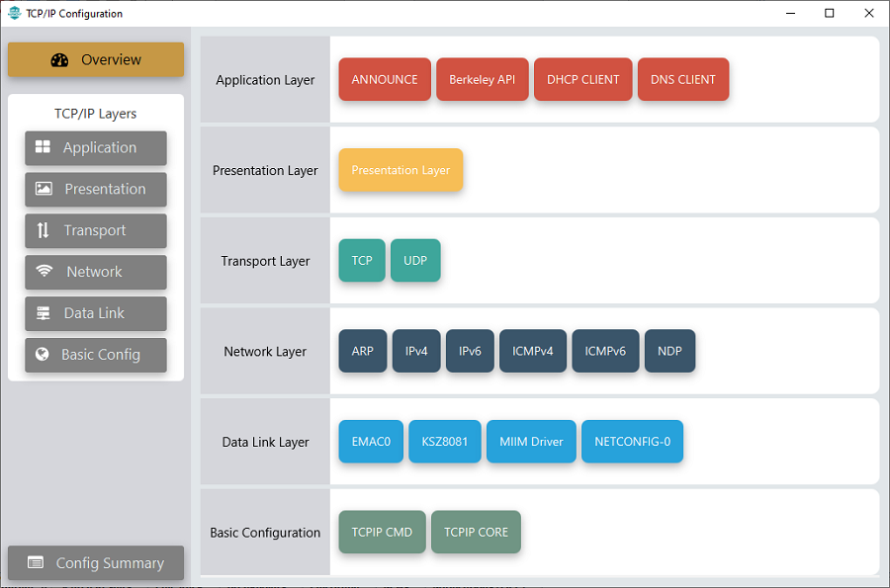Select the TCP transport module
Image resolution: width=890 pixels, height=588 pixels.
coord(362,261)
